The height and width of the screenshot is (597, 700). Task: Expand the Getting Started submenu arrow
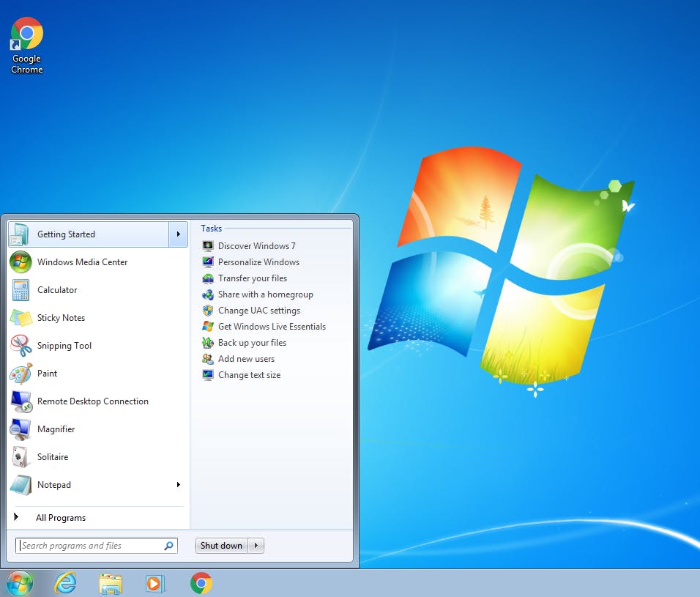click(x=178, y=234)
